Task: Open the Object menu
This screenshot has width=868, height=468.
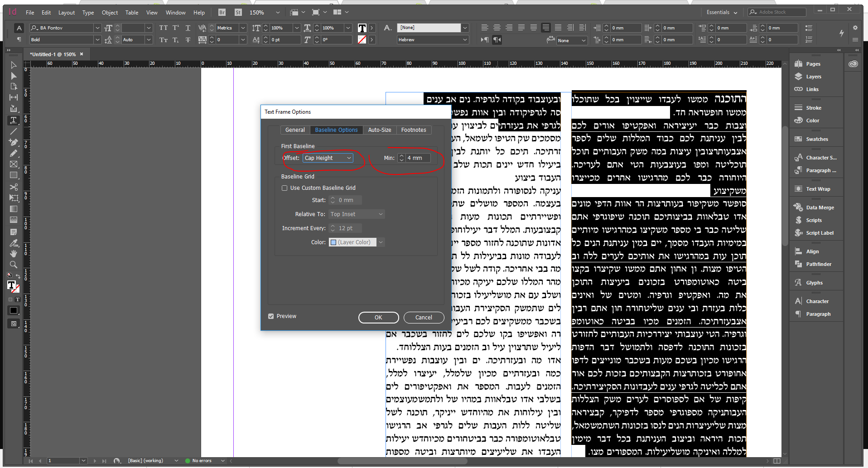Action: coord(110,13)
